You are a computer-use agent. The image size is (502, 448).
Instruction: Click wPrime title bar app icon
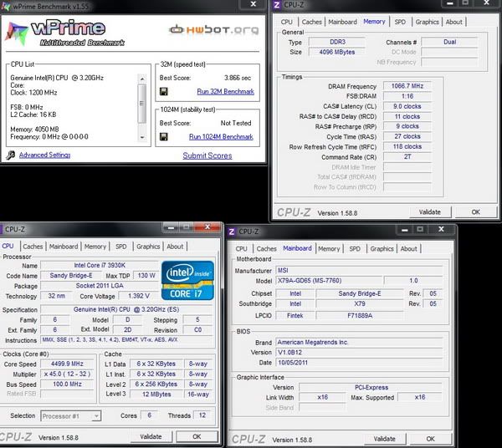click(x=6, y=6)
